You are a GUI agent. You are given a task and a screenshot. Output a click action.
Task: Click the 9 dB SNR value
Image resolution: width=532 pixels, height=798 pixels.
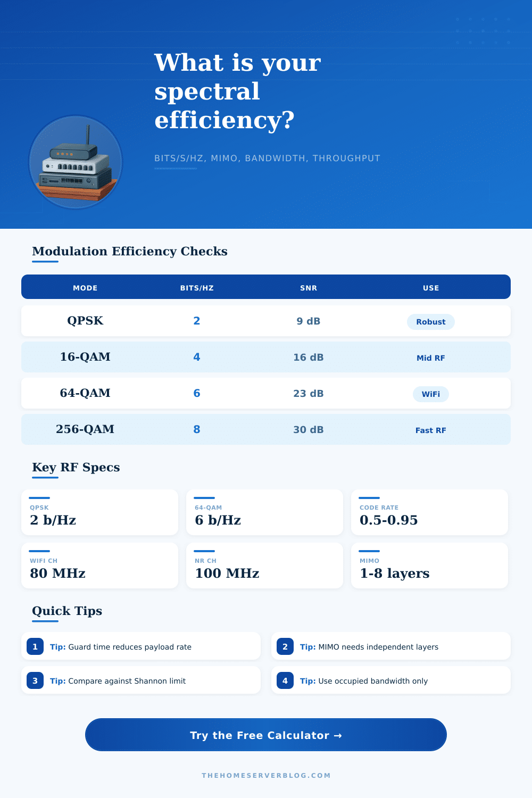[309, 321]
